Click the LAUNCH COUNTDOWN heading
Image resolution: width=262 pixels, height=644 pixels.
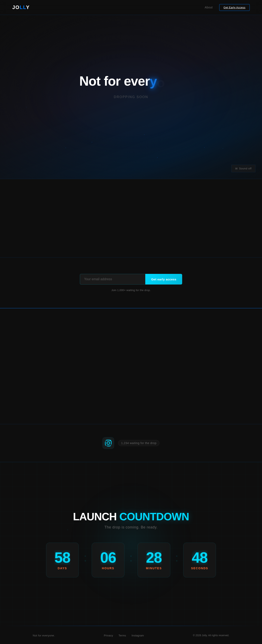131,517
